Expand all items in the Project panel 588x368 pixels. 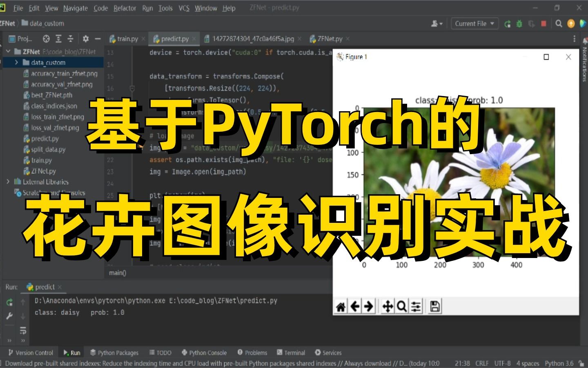coord(58,39)
